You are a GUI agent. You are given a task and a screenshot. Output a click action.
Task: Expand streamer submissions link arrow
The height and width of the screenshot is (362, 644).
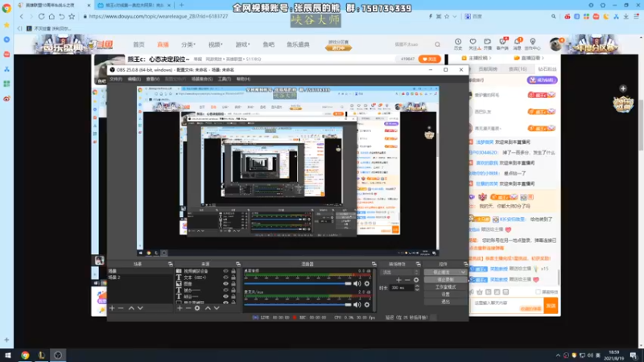coord(490,58)
